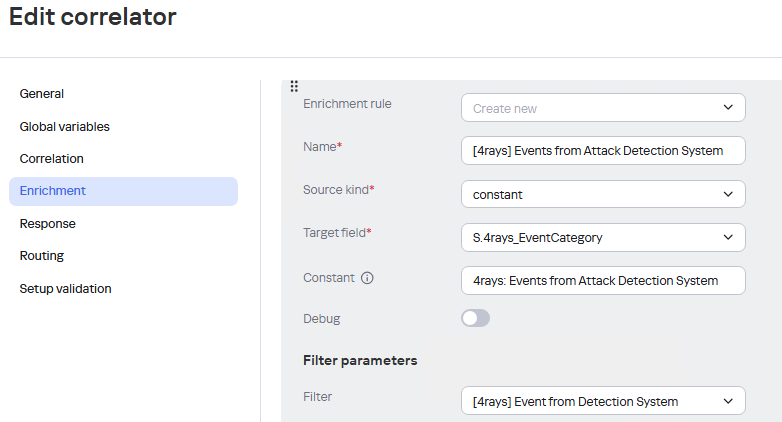Open the General section
782x422 pixels.
tap(42, 94)
